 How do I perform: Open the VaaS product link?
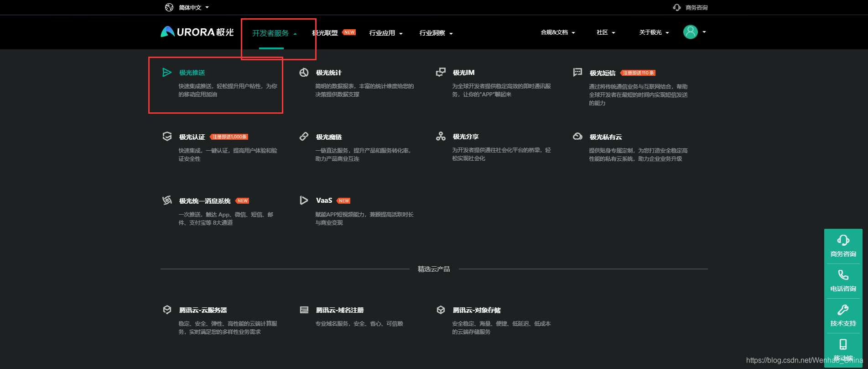point(324,200)
